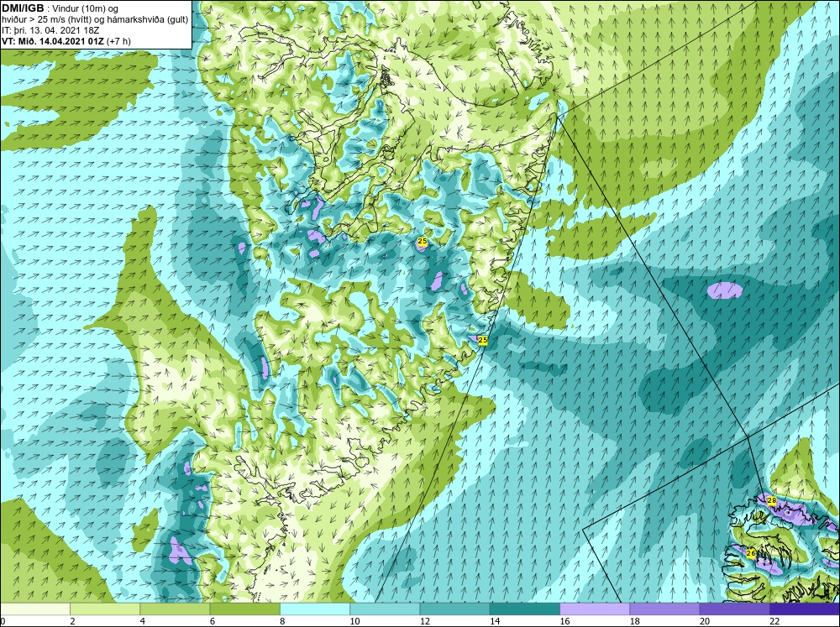Click the yellow 28 gust marker
The width and height of the screenshot is (840, 627).
pyautogui.click(x=771, y=500)
